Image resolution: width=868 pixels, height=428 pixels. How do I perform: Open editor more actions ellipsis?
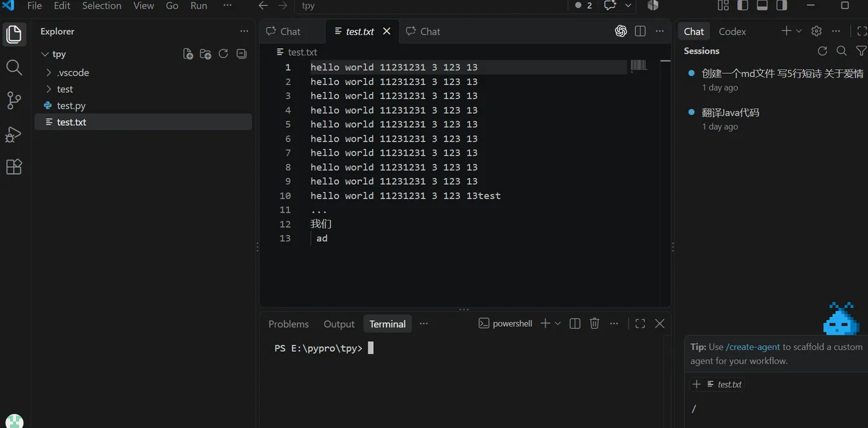(x=660, y=31)
